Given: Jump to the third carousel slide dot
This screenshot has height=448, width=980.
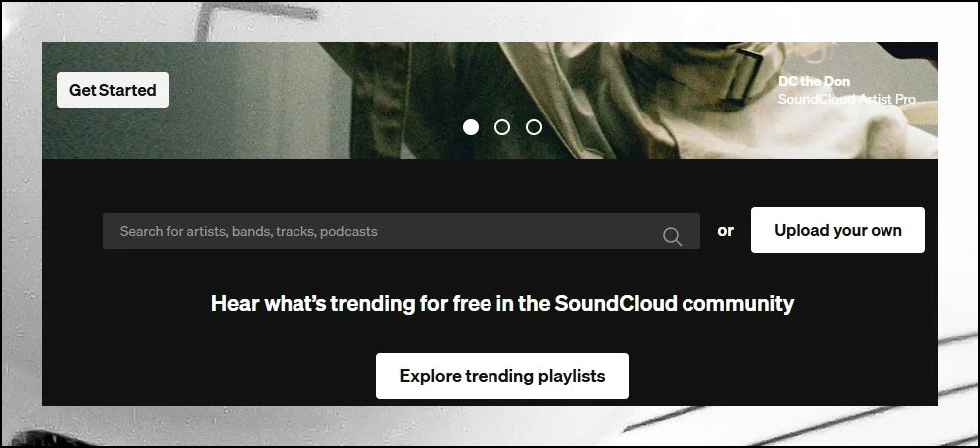Looking at the screenshot, I should point(533,127).
